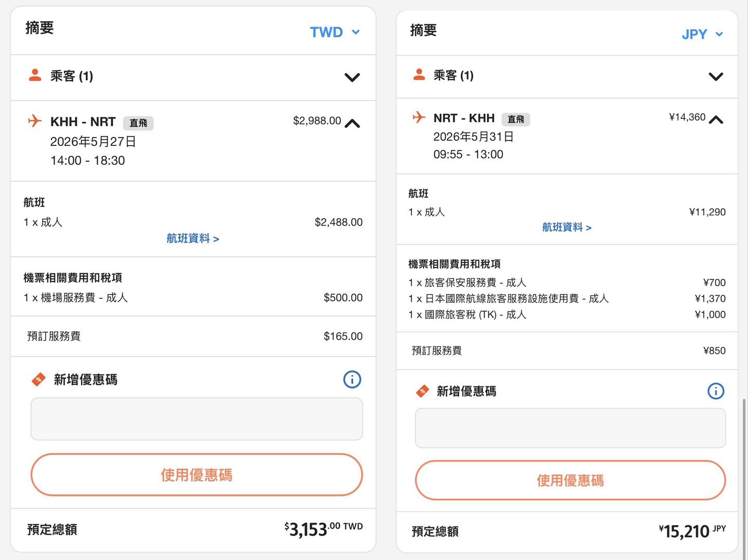Click promo code info icon in TWD panel
The width and height of the screenshot is (748, 560).
click(x=352, y=379)
